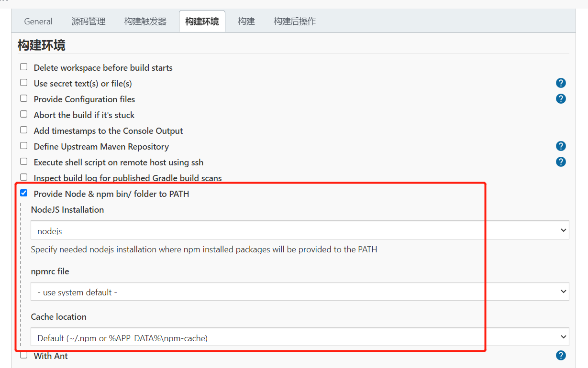Open the With Ant help icon

pos(561,356)
